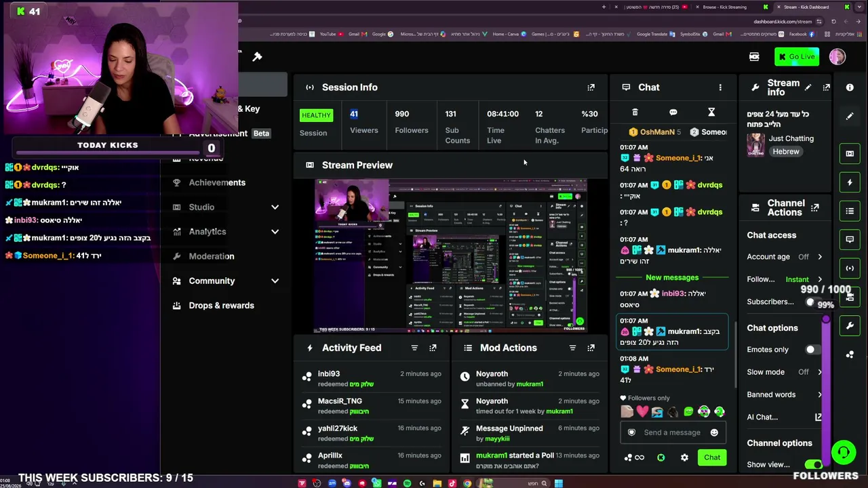Image resolution: width=868 pixels, height=488 pixels.
Task: Open the store icon beside Go Live
Action: coord(754,57)
